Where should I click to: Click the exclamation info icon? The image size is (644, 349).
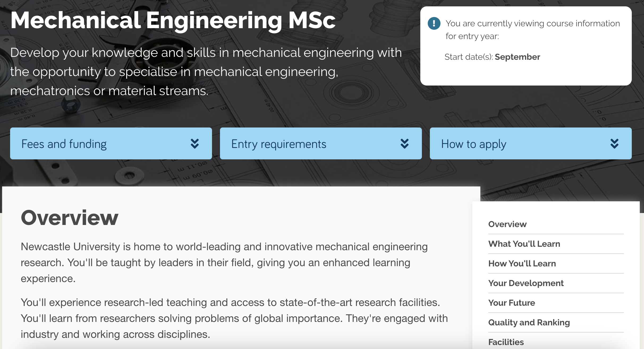pyautogui.click(x=434, y=23)
